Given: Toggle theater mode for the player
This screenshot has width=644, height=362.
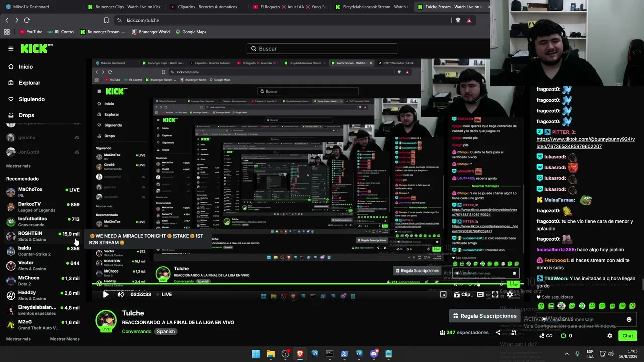Looking at the screenshot, I should (x=480, y=295).
